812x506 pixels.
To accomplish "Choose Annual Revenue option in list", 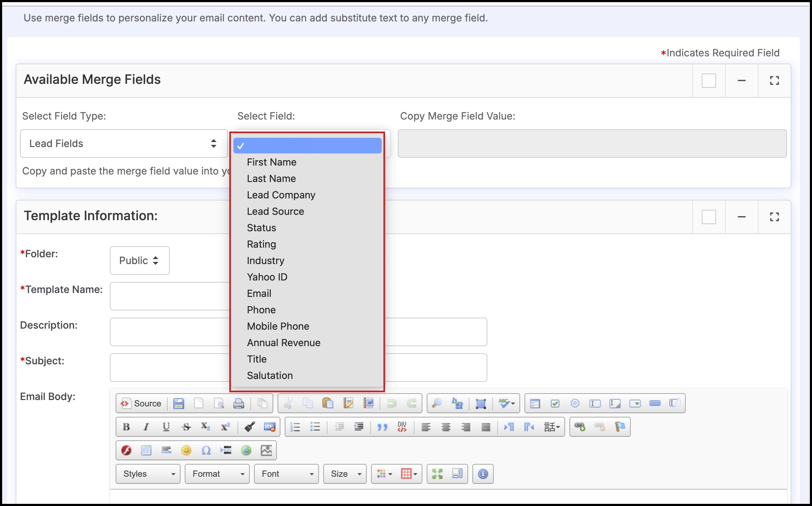I will pos(283,343).
